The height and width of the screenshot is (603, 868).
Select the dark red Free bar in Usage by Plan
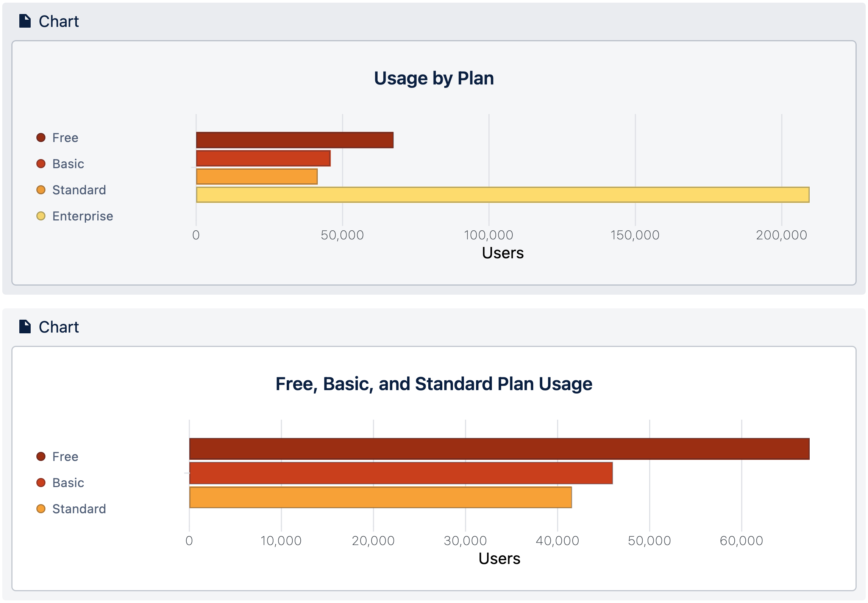295,140
